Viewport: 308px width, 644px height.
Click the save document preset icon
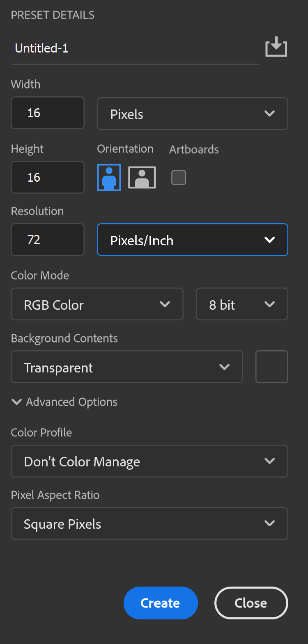coord(276,47)
